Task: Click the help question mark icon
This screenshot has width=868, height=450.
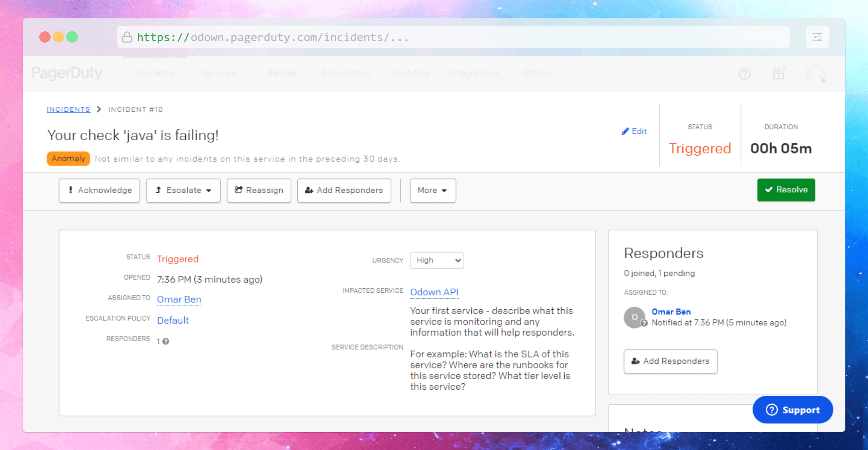Action: (744, 74)
